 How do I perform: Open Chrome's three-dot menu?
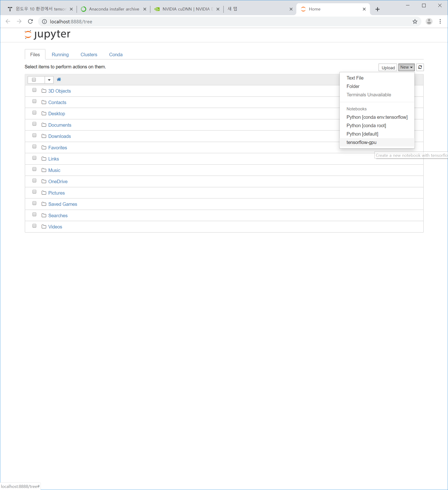point(440,22)
